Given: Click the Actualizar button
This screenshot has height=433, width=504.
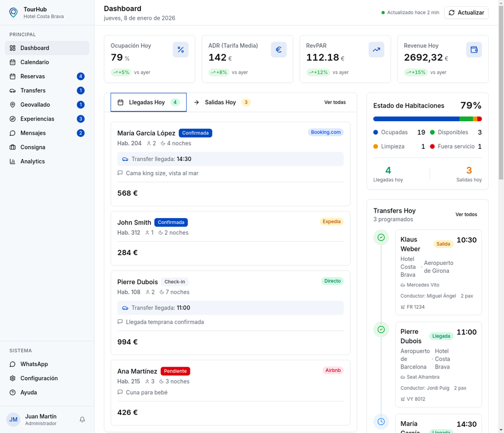Looking at the screenshot, I should click(466, 12).
